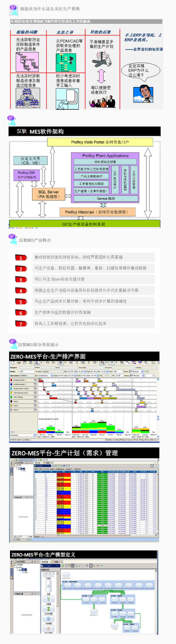This screenshot has height=644, width=176.
Task: Click the Undo arrow in the scheduling toolbar
Action: point(48,362)
